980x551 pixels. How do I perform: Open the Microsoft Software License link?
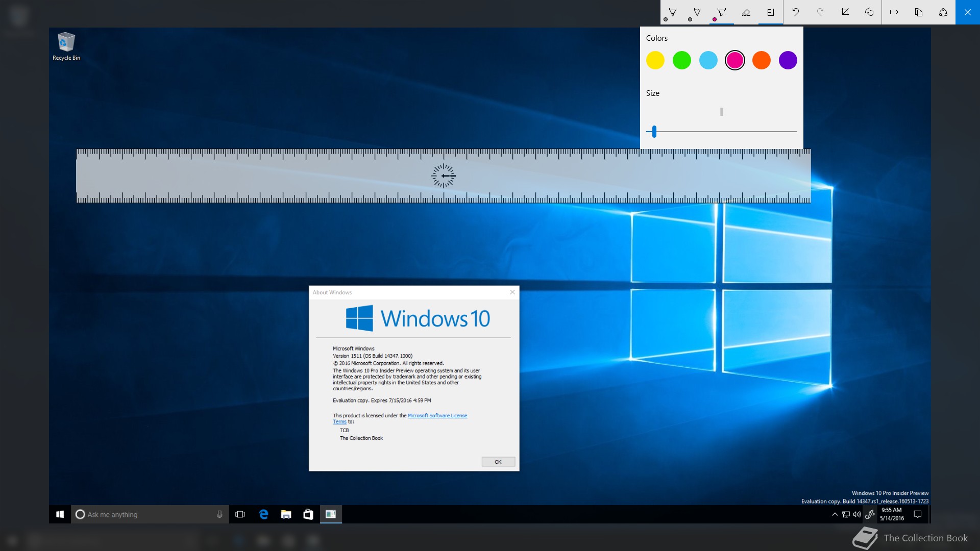437,416
